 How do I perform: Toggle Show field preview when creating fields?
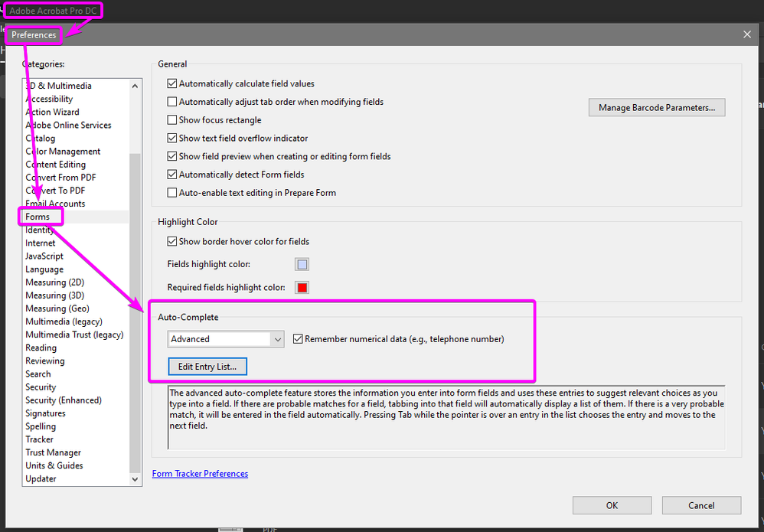point(172,156)
